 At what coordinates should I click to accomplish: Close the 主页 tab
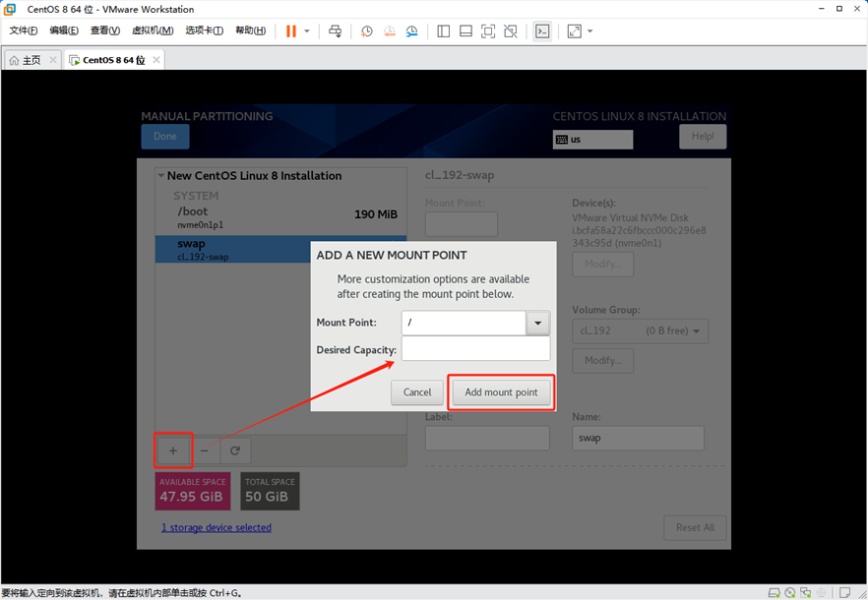pos(52,60)
